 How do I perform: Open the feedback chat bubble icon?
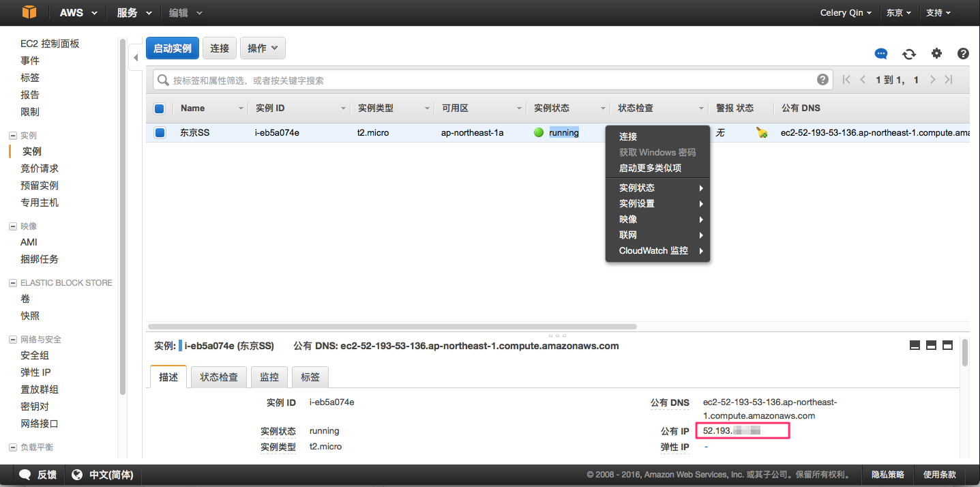click(x=881, y=54)
